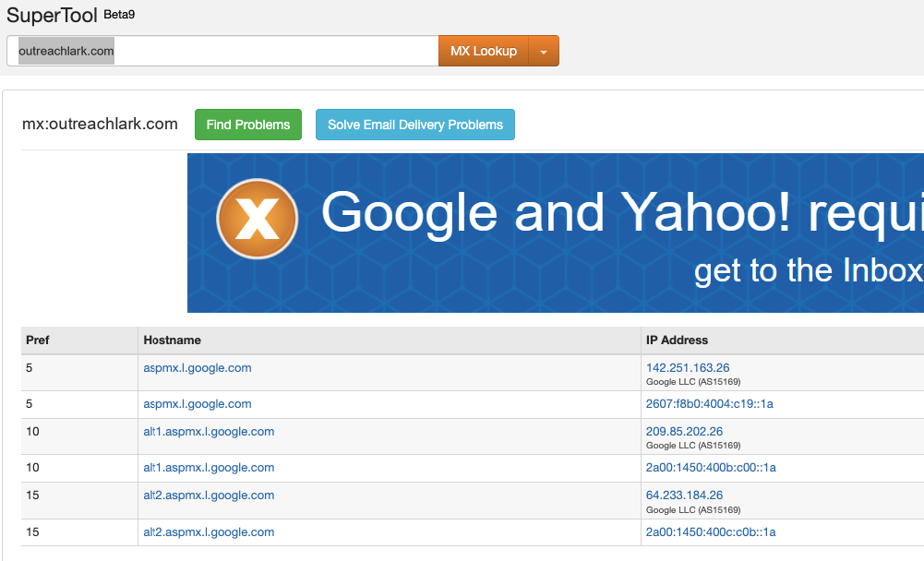924x561 pixels.
Task: Click Pref value 10 in the 2a00:1450:400b:c00::1a row
Action: [32, 467]
